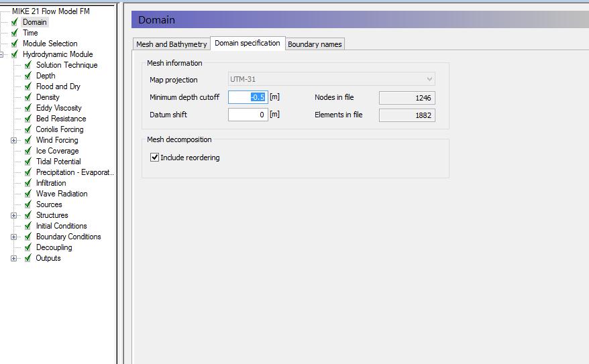
Task: Click the checkmark icon beside Infiltration
Action: coord(28,183)
